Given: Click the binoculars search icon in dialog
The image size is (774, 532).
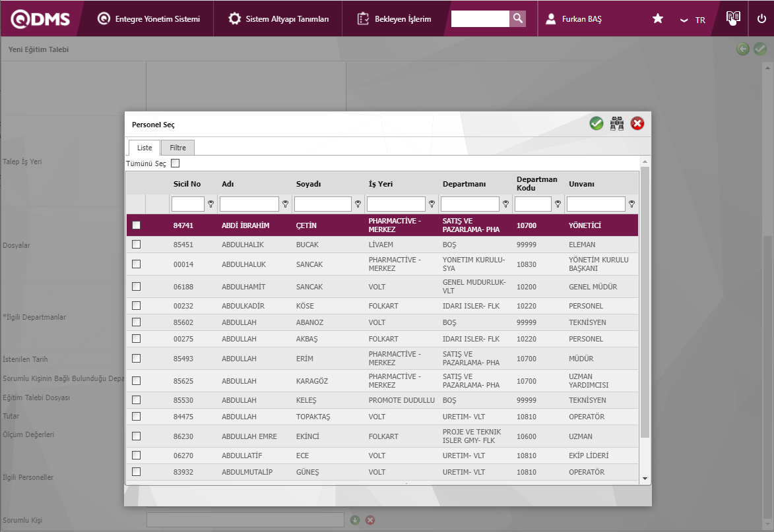Looking at the screenshot, I should (x=617, y=123).
